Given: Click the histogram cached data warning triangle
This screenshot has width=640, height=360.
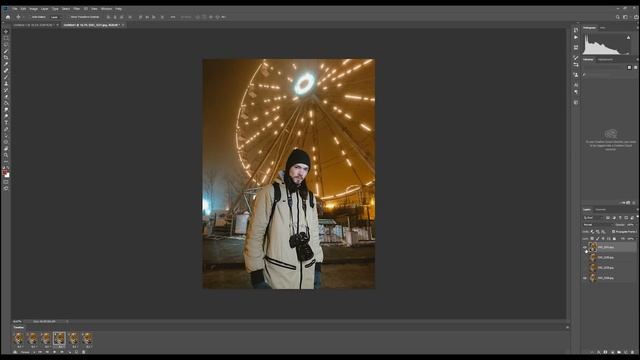Looking at the screenshot, I should coord(629,38).
